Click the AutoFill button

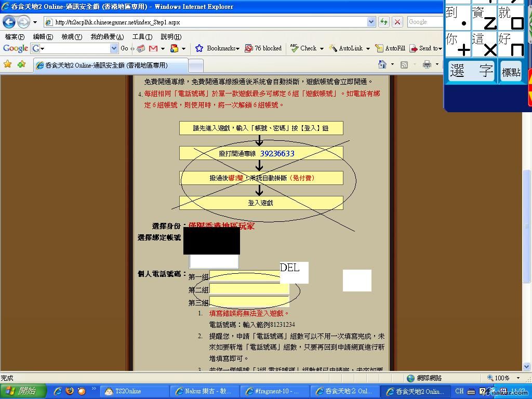[x=390, y=48]
